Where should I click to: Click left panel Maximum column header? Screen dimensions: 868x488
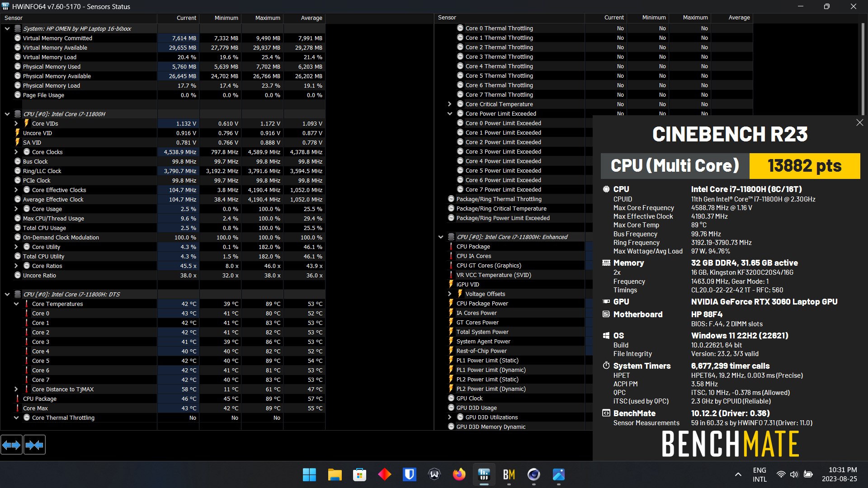262,18
